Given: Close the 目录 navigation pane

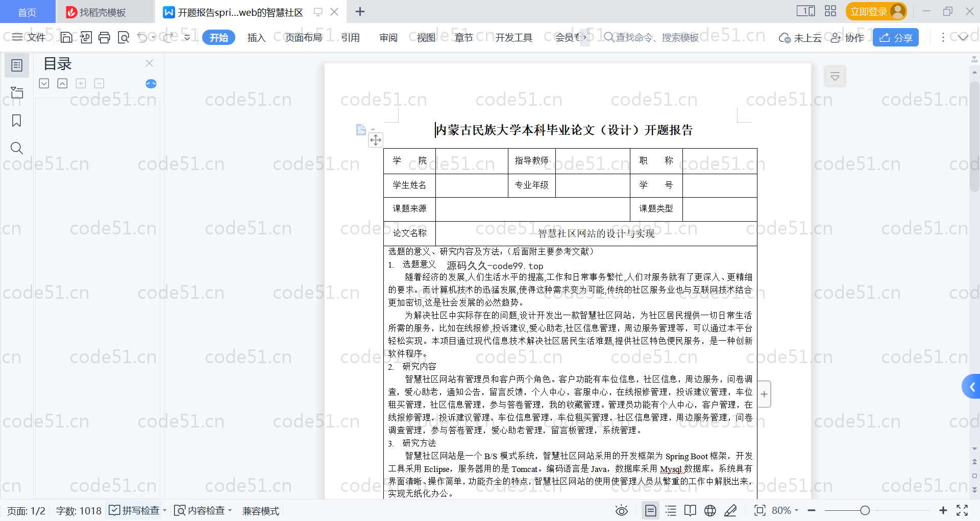Looking at the screenshot, I should [149, 63].
